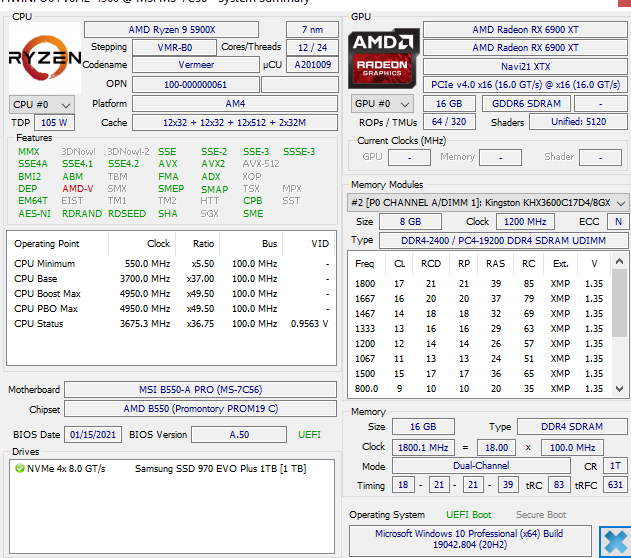
Task: Click the memory multiplier field 18.00
Action: (496, 447)
